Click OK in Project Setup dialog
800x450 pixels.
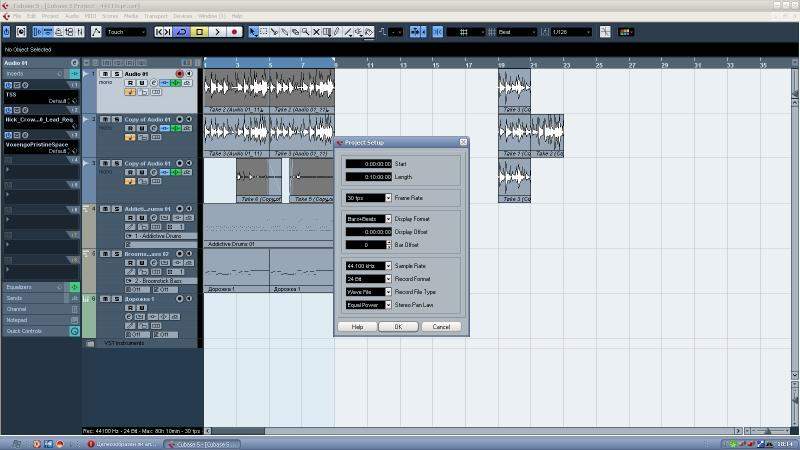click(397, 327)
